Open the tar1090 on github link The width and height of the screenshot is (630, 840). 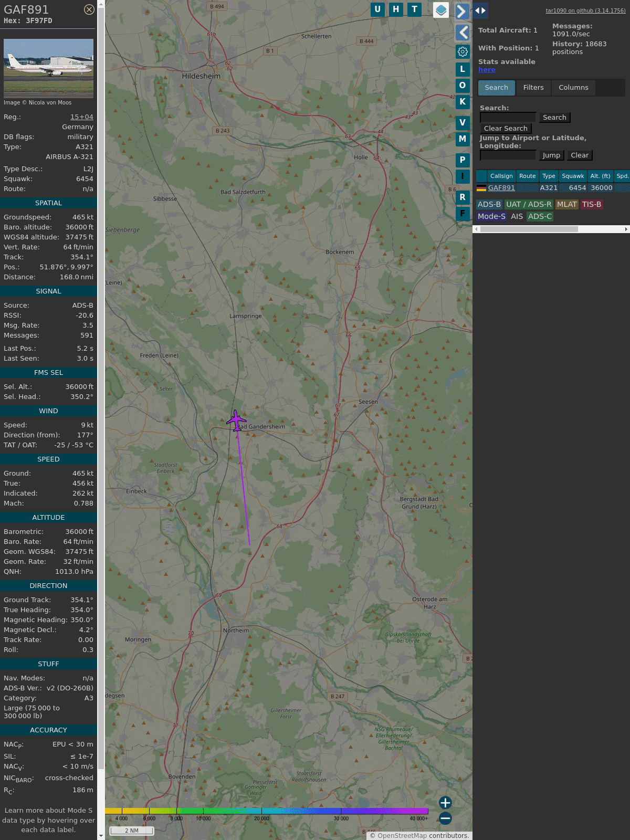(585, 10)
